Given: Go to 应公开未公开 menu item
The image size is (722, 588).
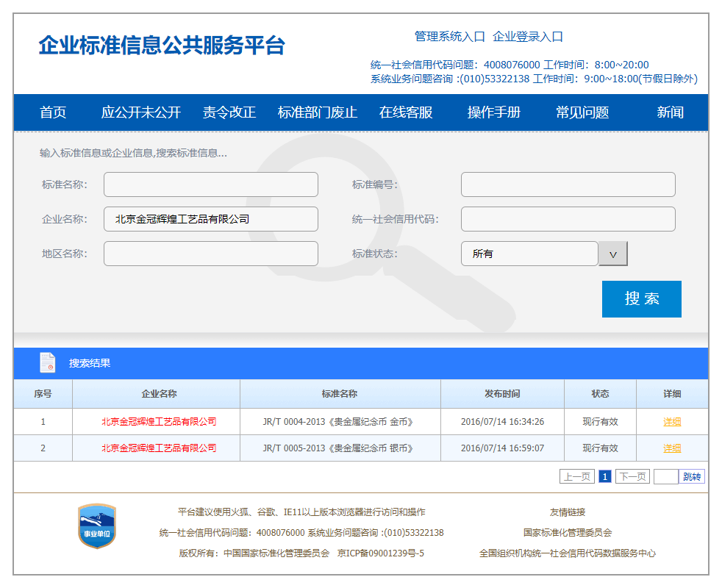Looking at the screenshot, I should (140, 112).
